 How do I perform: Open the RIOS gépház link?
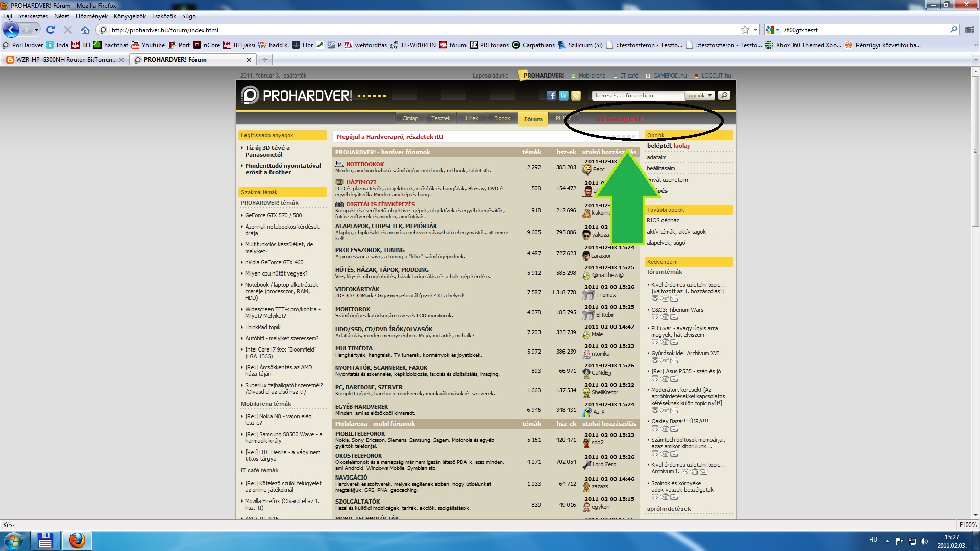[663, 220]
